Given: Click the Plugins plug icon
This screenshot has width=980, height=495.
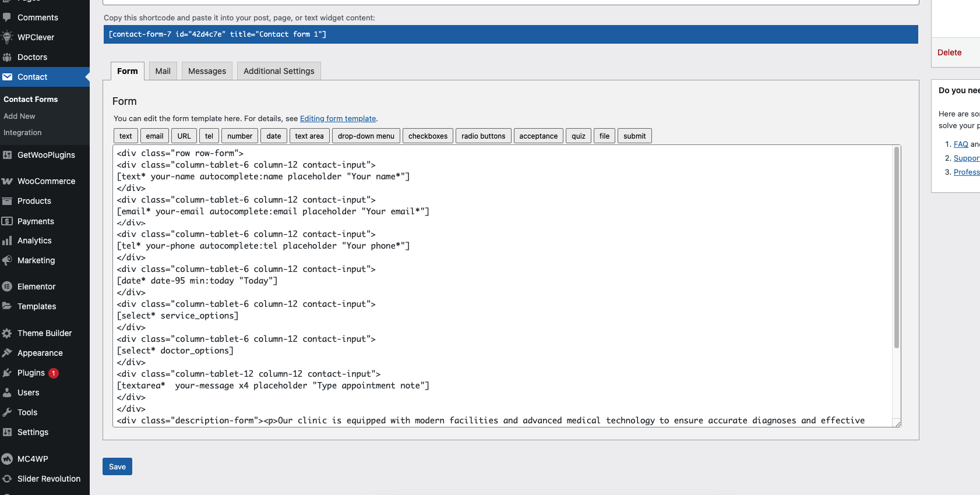Looking at the screenshot, I should [7, 373].
